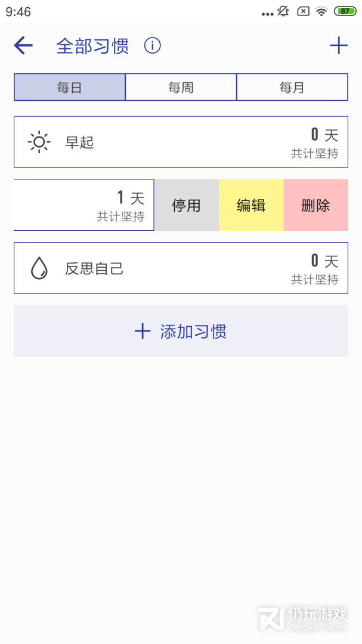
Task: Tap the Wi-Fi status bar icon
Action: pos(322,11)
